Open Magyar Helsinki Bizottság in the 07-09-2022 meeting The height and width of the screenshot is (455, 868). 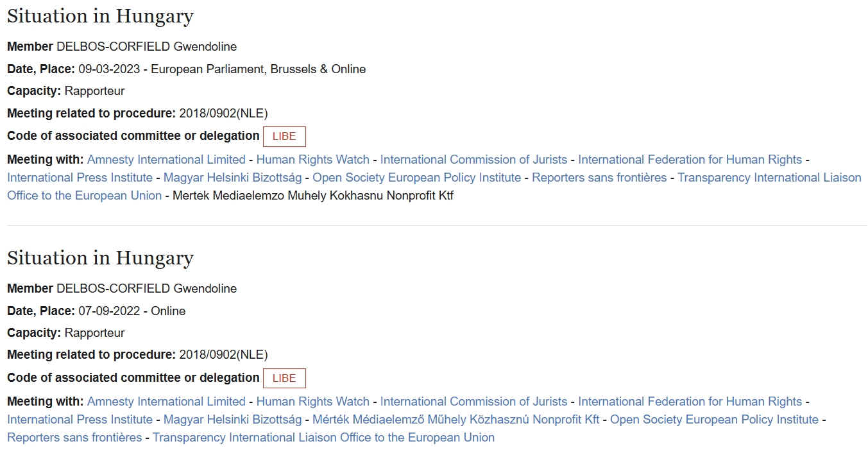coord(232,420)
